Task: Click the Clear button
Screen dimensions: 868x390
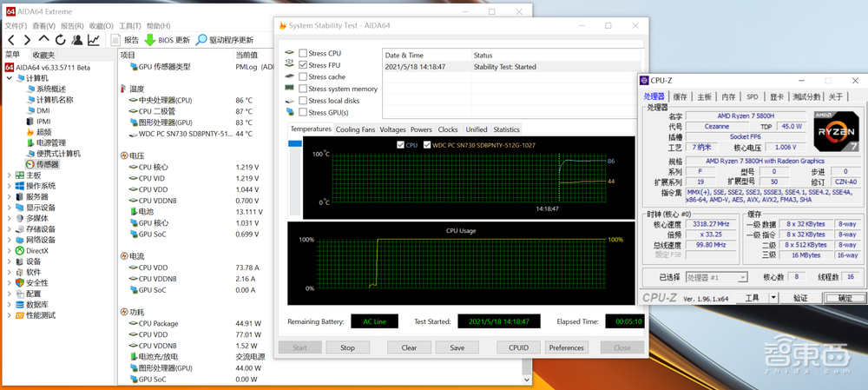Action: point(409,348)
